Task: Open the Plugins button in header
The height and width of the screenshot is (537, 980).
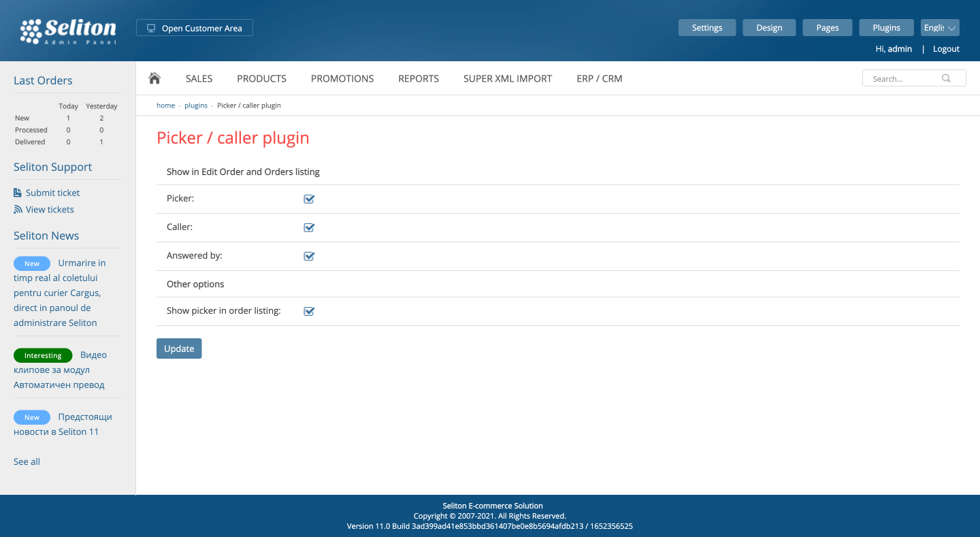Action: click(886, 28)
